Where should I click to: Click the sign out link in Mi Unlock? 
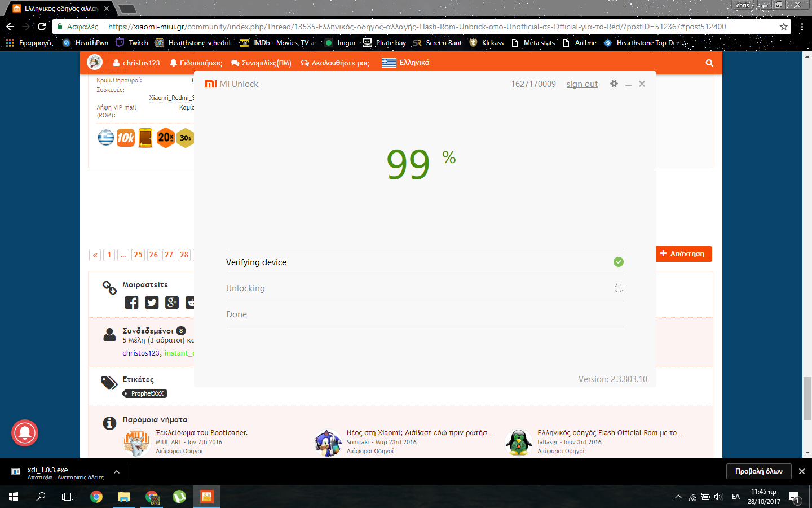tap(582, 84)
